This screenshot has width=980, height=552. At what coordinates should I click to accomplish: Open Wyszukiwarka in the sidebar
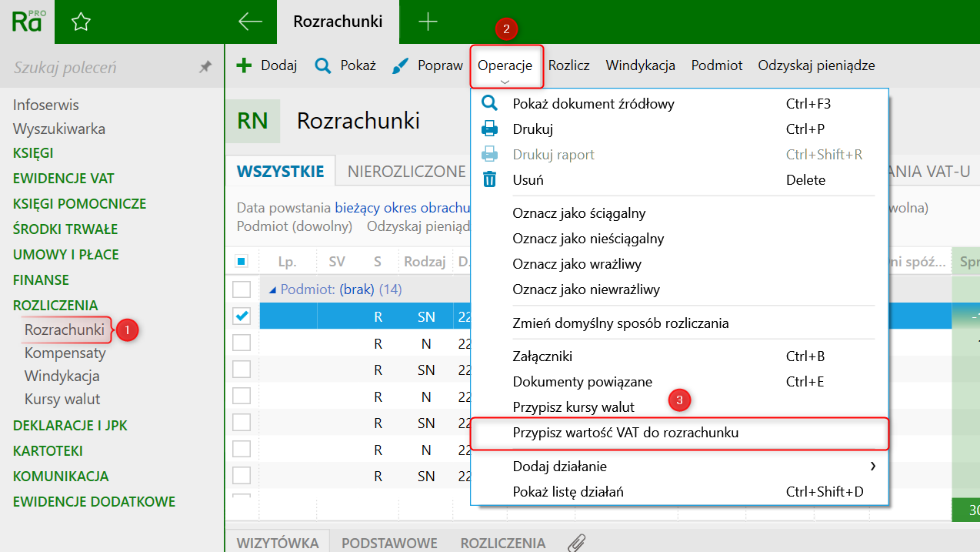59,129
